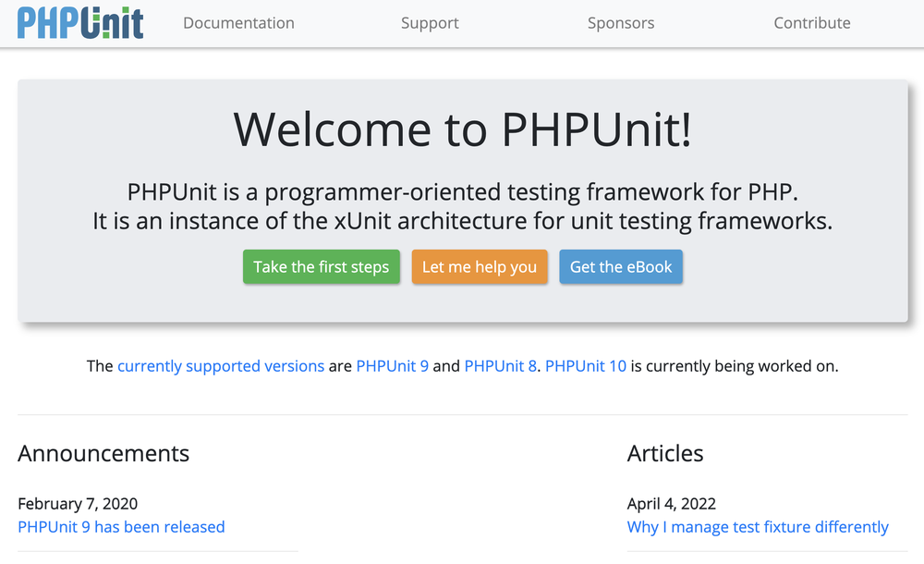Open the Support menu item
The width and height of the screenshot is (924, 564).
tap(430, 23)
